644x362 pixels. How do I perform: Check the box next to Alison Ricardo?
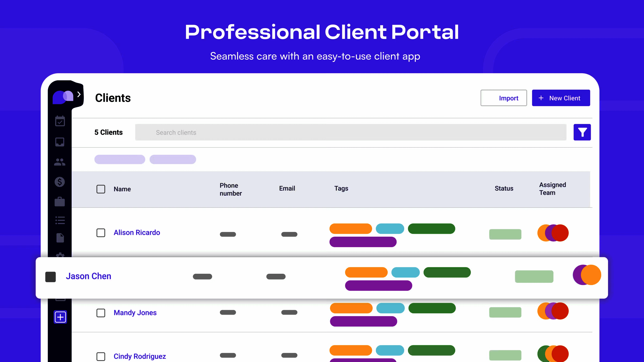(x=101, y=233)
